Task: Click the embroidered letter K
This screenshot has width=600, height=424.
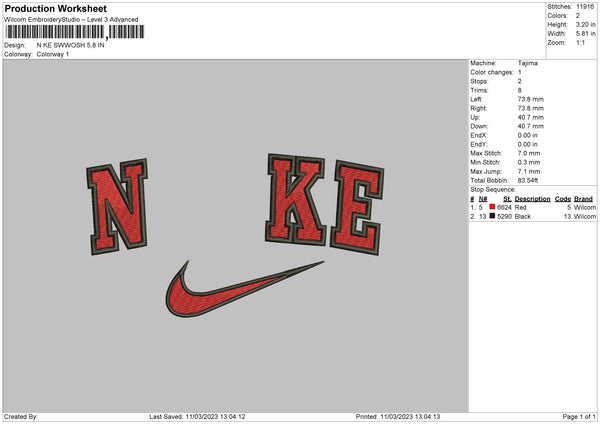Action: [x=296, y=200]
